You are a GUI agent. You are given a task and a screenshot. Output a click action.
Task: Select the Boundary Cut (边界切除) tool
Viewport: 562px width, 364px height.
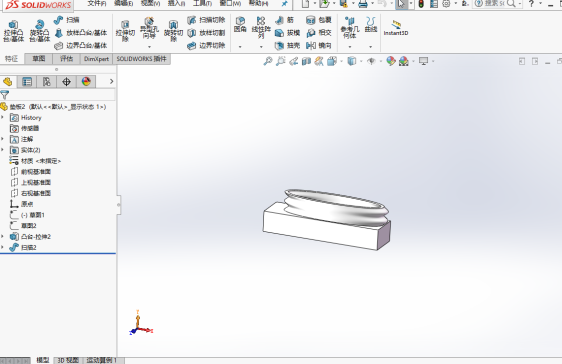pyautogui.click(x=206, y=46)
